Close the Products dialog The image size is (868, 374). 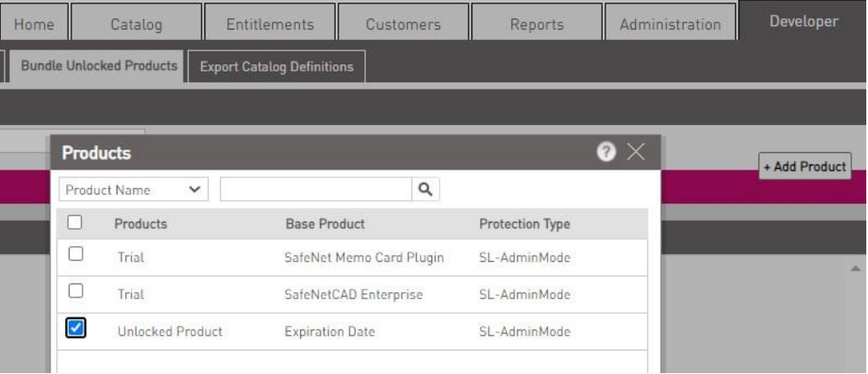(x=636, y=152)
